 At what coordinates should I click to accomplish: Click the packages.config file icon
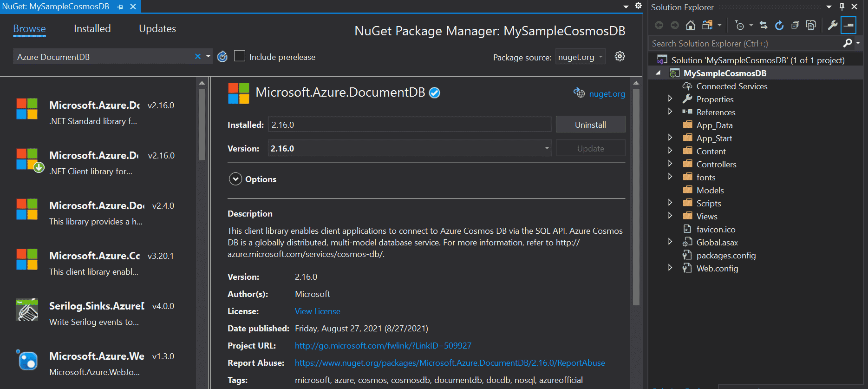tap(687, 255)
